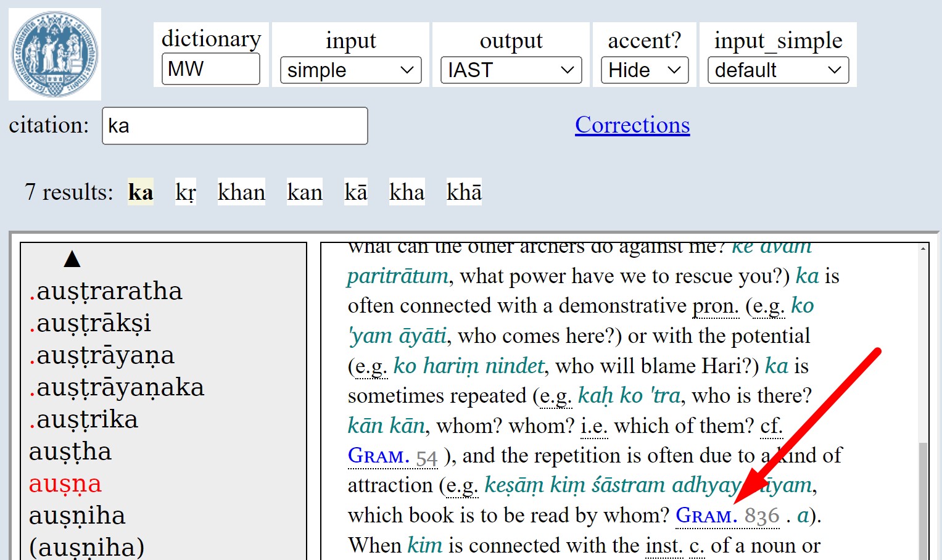This screenshot has width=942, height=560.
Task: Click the upward triangle above the word list
Action: 72,258
